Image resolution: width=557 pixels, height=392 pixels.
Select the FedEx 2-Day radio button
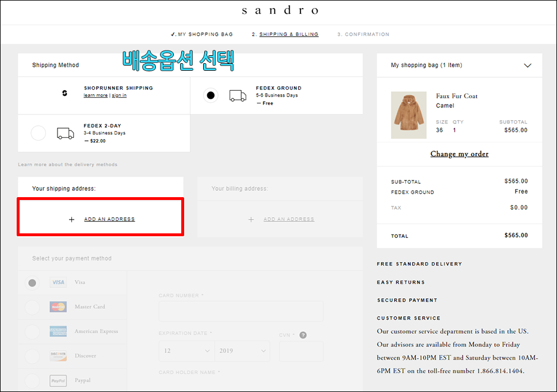pyautogui.click(x=38, y=133)
